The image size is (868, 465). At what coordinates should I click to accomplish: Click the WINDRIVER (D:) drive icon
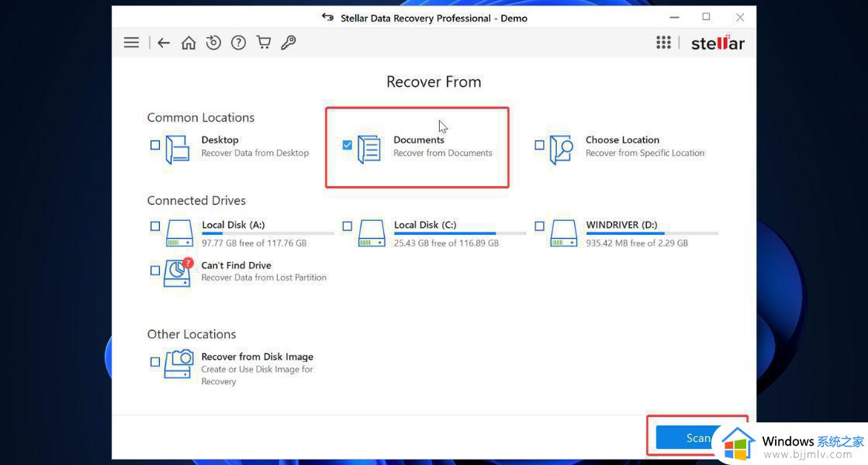pyautogui.click(x=563, y=232)
